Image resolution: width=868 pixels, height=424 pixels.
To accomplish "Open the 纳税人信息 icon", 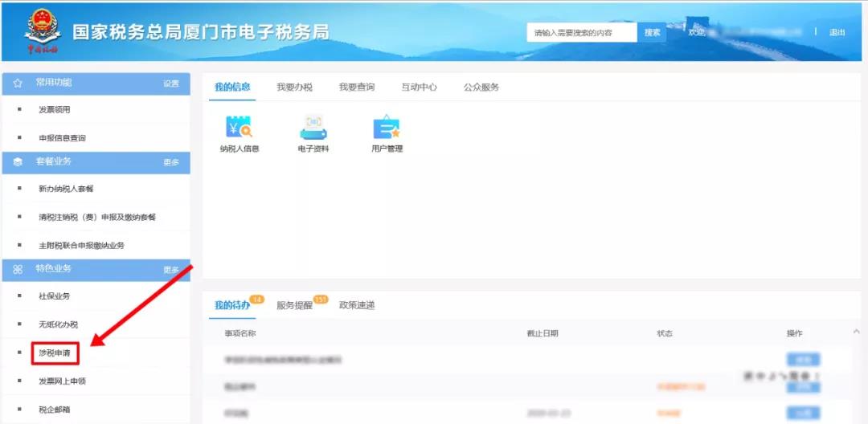I will point(240,134).
